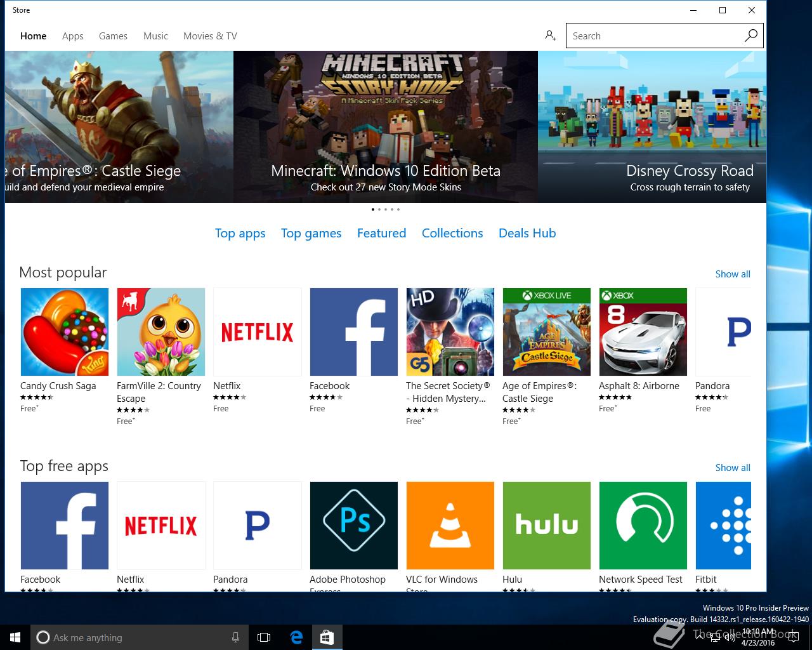The height and width of the screenshot is (650, 812).
Task: Open the Hulu app icon
Action: (x=547, y=526)
